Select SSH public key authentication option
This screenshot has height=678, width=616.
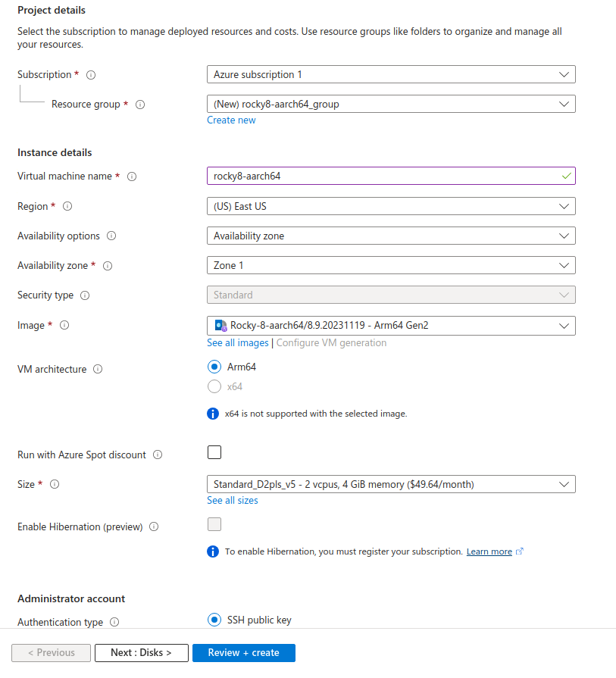(x=214, y=620)
